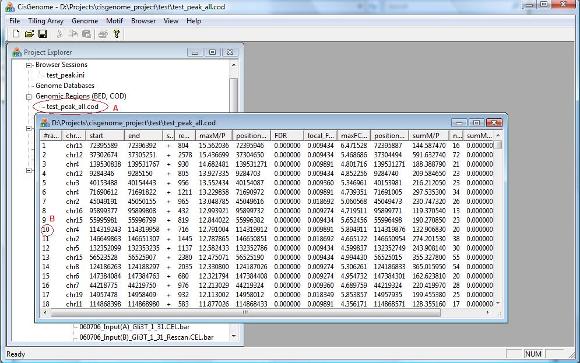
Task: Open the Tiling Array menu
Action: pyautogui.click(x=45, y=21)
